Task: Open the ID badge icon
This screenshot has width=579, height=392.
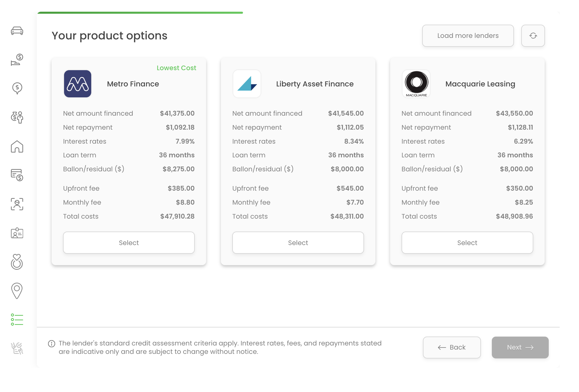Action: coord(17,233)
